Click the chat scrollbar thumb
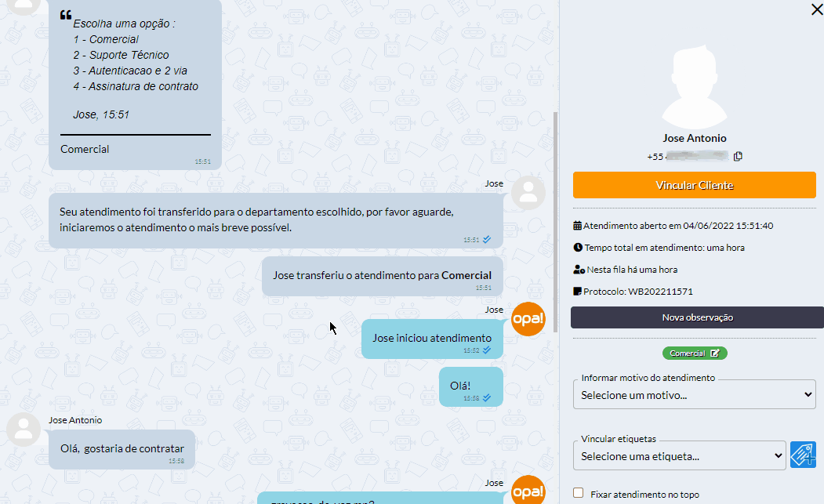This screenshot has width=824, height=504. pos(555,222)
